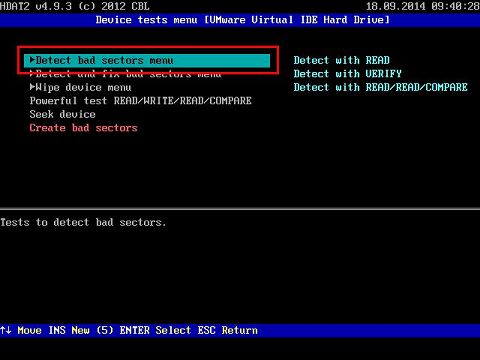Choose Powerful test READ/WRITE/READ/COMPARE
Screen dimensions: 480x360
click(x=140, y=101)
